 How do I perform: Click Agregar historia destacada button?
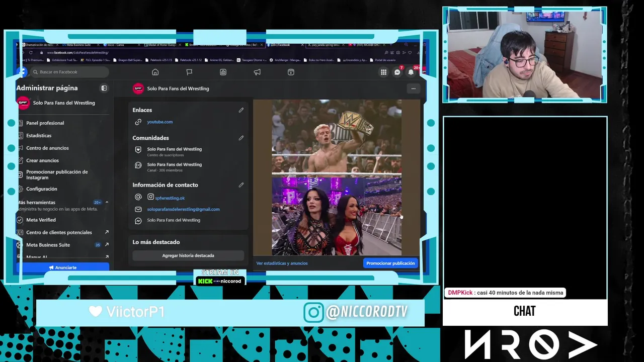[188, 255]
